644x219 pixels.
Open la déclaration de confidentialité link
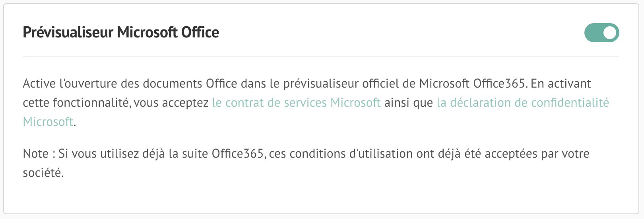coord(523,103)
